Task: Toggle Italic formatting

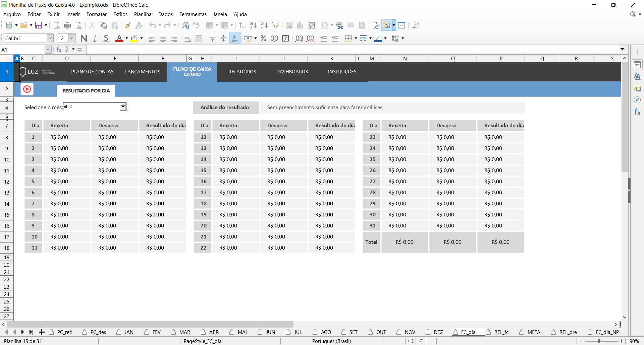Action: click(95, 39)
